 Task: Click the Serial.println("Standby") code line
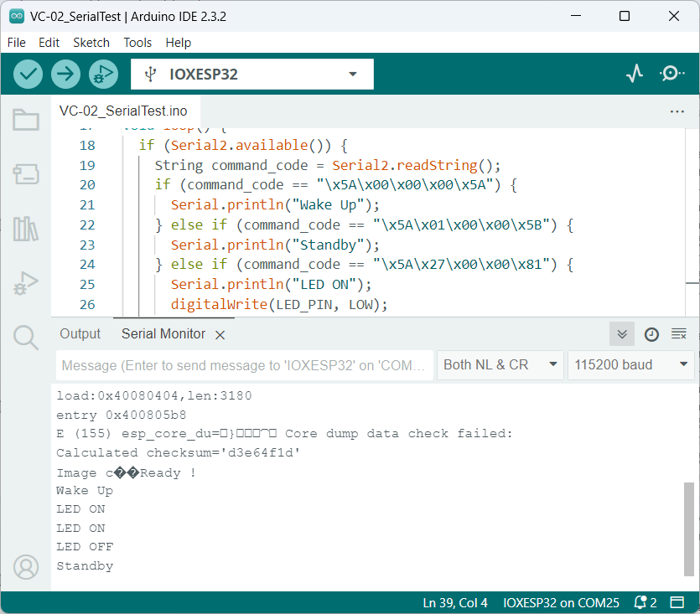(x=275, y=245)
